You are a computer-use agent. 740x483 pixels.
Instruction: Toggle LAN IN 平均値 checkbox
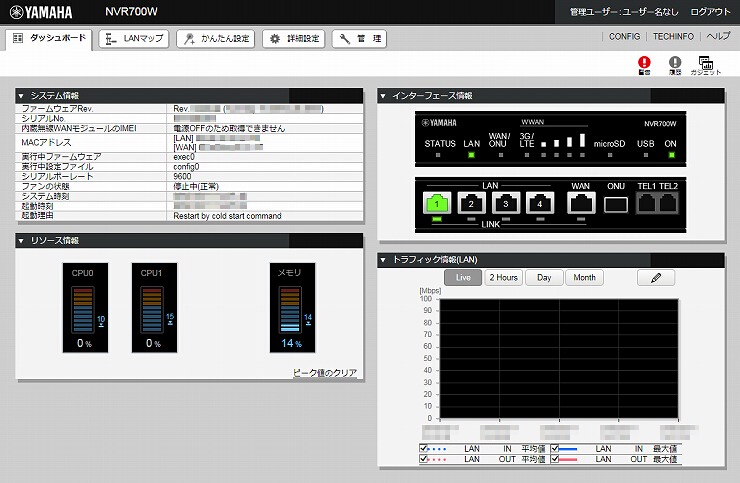[423, 448]
